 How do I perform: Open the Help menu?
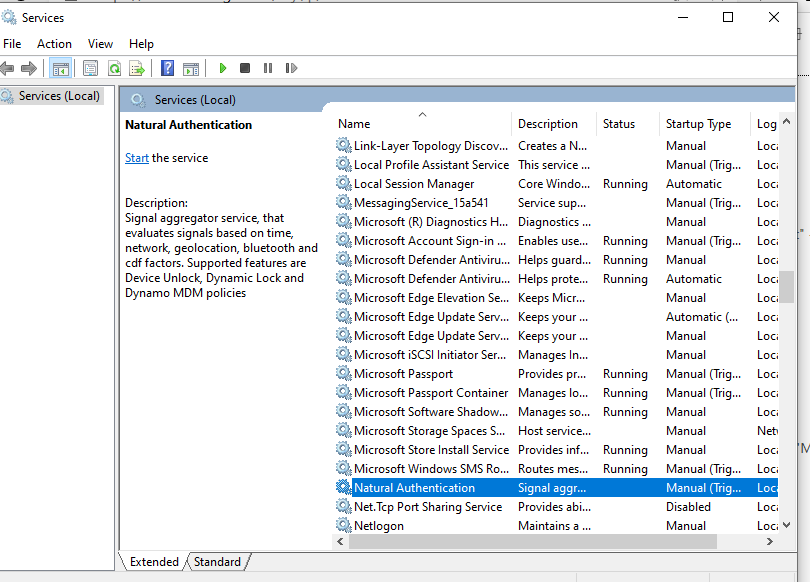click(x=141, y=44)
